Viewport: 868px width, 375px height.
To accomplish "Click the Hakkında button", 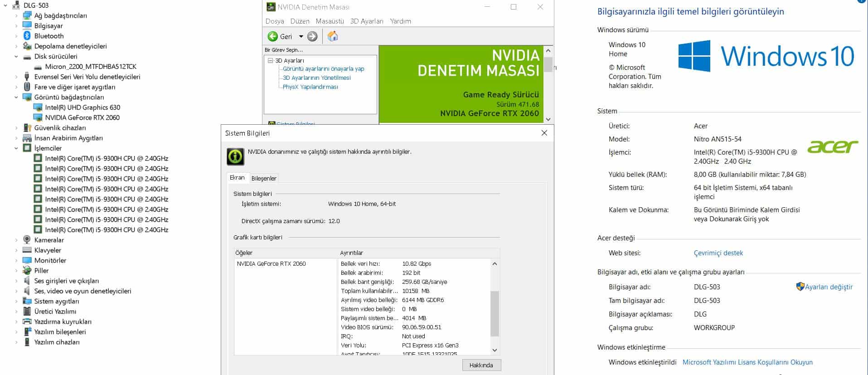I will click(x=481, y=365).
